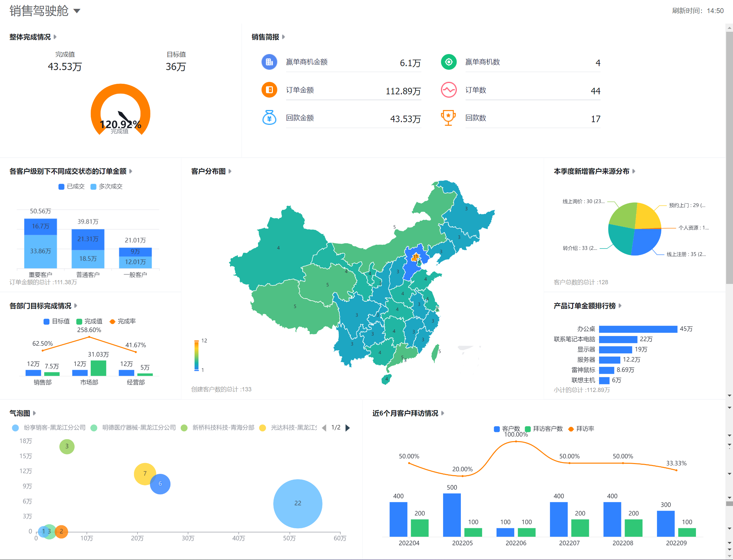Expand the 整体完成情况 section arrow
Screen dimensions: 733x560
(x=55, y=37)
